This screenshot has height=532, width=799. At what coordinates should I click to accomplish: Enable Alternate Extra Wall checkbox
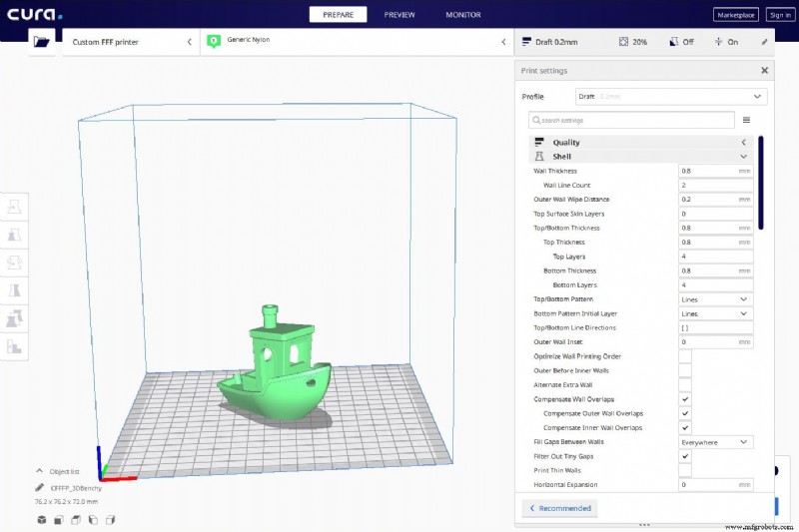[x=685, y=385]
